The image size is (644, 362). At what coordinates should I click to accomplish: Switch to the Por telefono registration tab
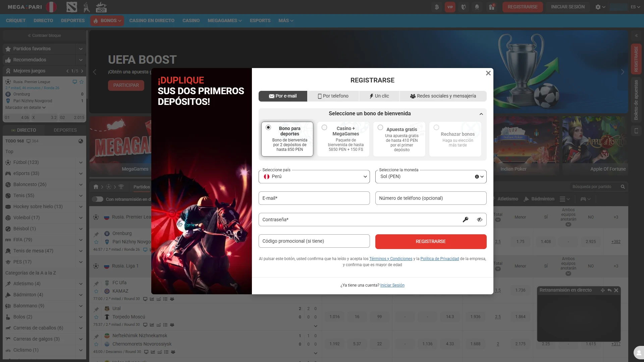(x=333, y=96)
